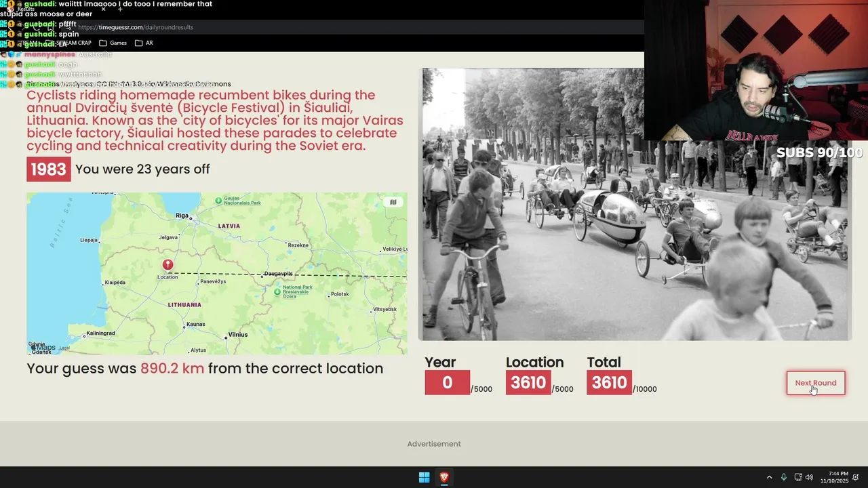Open the volume tray icon

[x=810, y=477]
